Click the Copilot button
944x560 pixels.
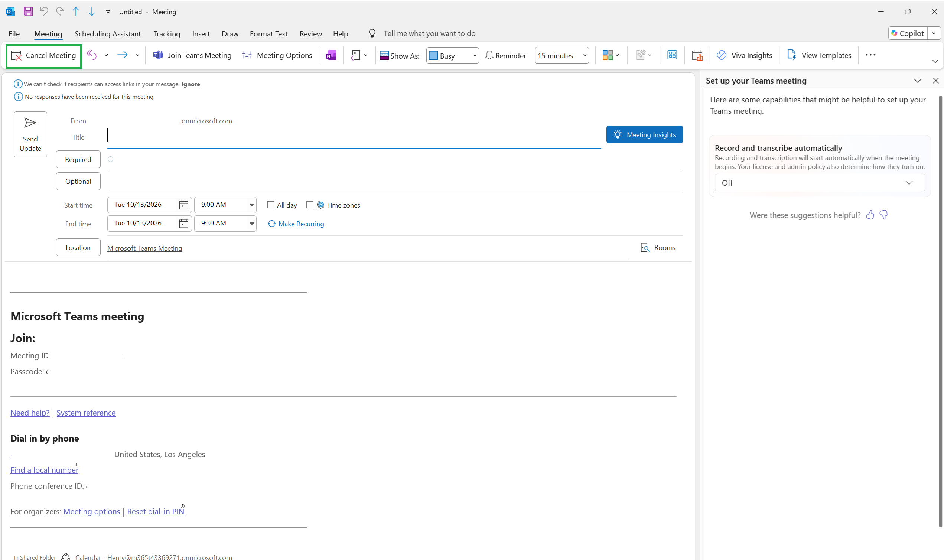click(x=907, y=33)
